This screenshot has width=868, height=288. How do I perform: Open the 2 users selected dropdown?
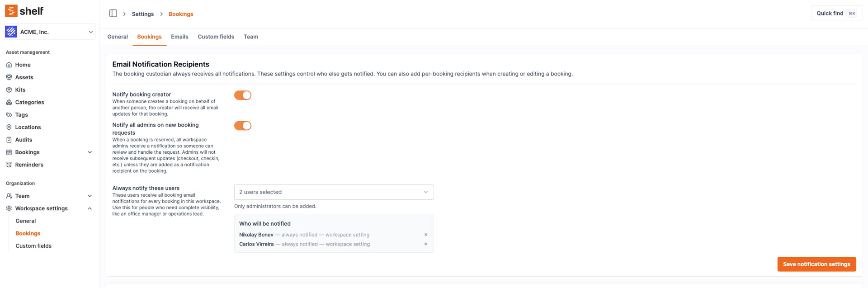click(x=334, y=192)
